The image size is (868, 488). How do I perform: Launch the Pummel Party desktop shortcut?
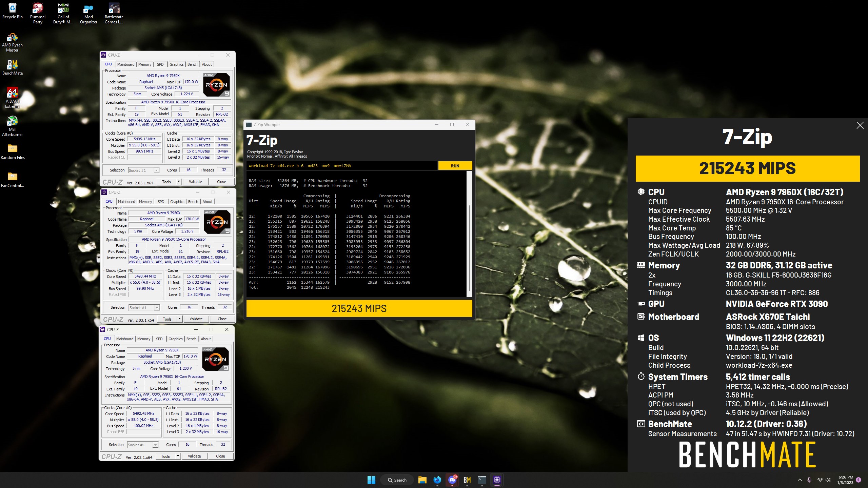[x=38, y=14]
